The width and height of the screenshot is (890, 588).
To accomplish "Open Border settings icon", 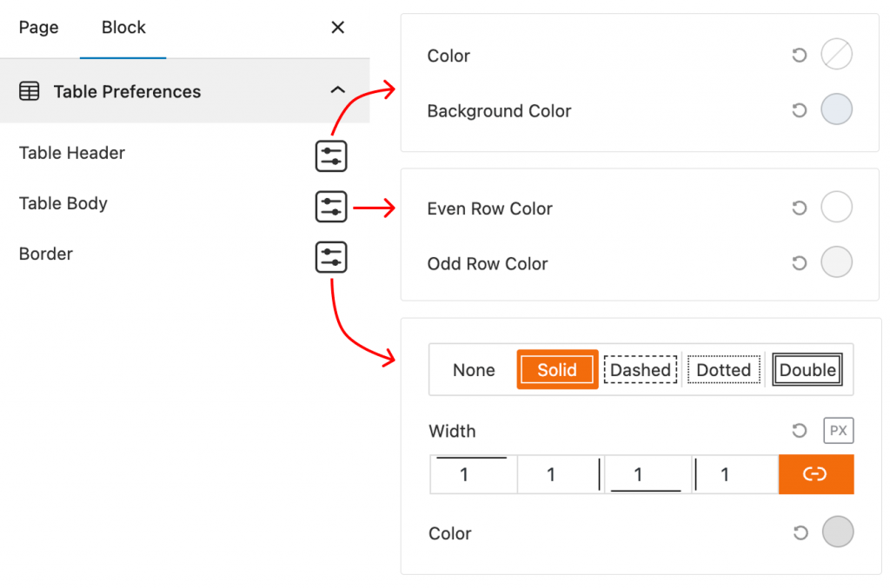I will pos(331,257).
